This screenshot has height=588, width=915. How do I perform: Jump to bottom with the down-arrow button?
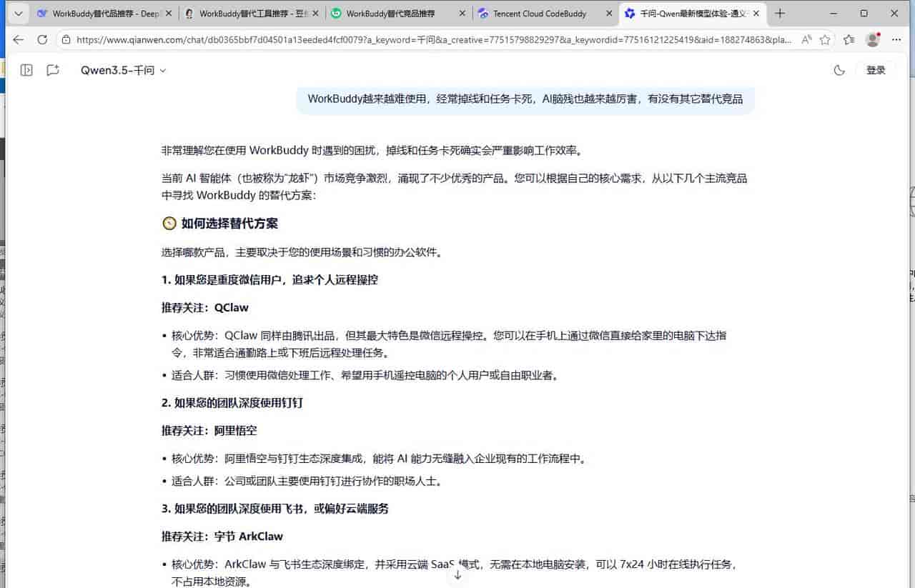tap(457, 574)
